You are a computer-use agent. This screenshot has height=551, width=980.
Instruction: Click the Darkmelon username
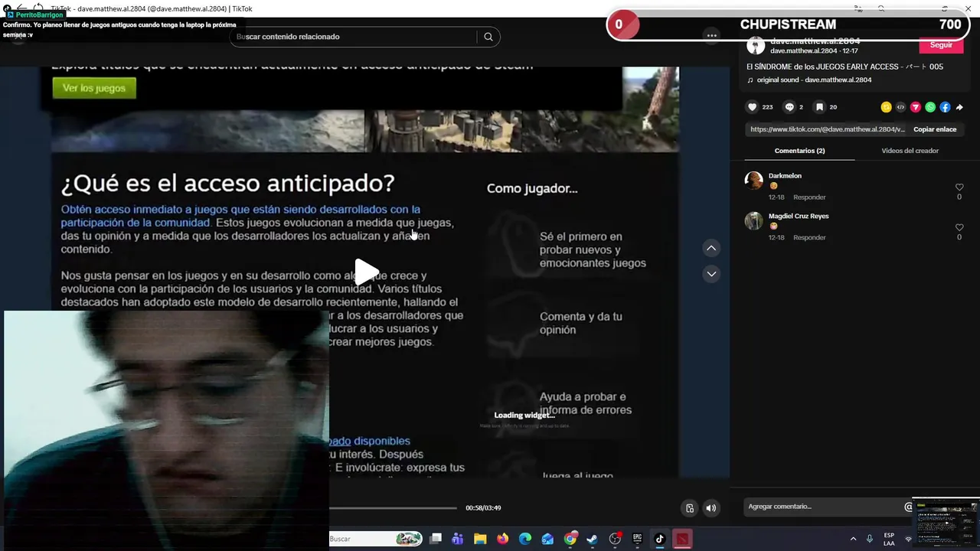[785, 176]
